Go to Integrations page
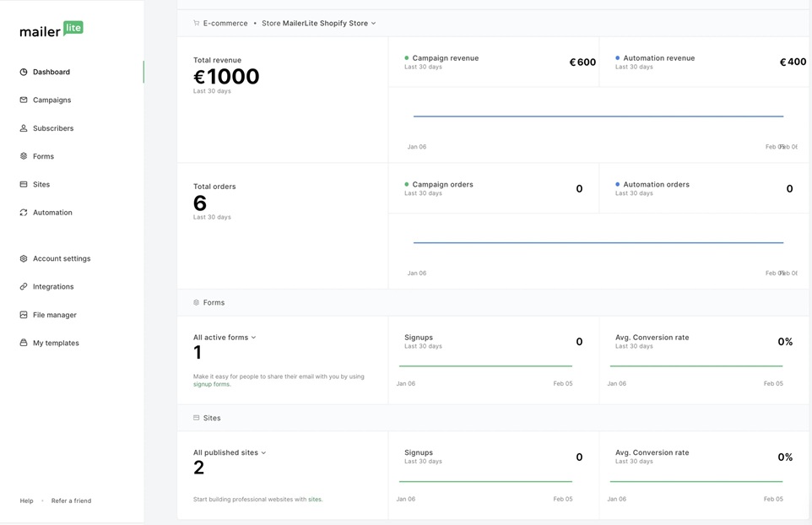The height and width of the screenshot is (525, 812). (53, 286)
